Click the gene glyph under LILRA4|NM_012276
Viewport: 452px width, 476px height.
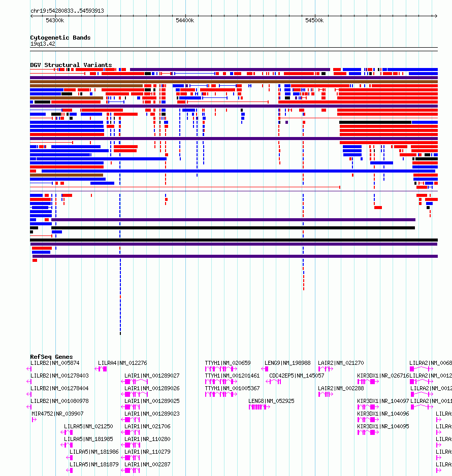point(101,369)
